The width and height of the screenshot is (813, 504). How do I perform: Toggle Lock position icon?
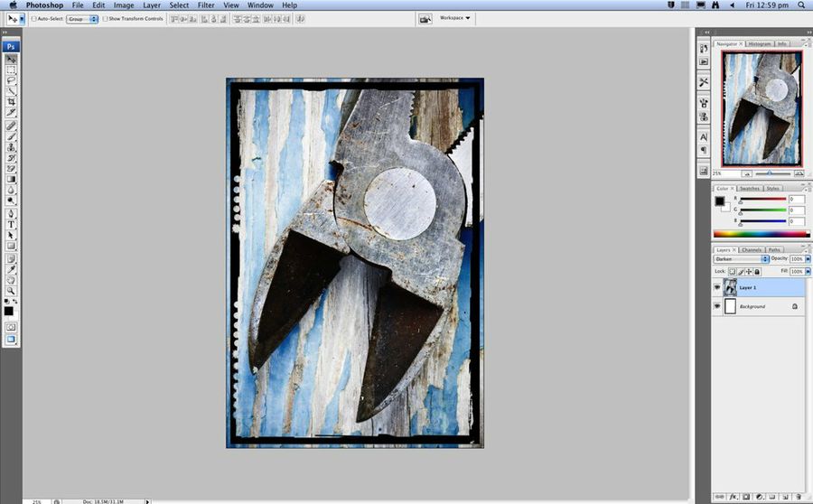pyautogui.click(x=749, y=272)
